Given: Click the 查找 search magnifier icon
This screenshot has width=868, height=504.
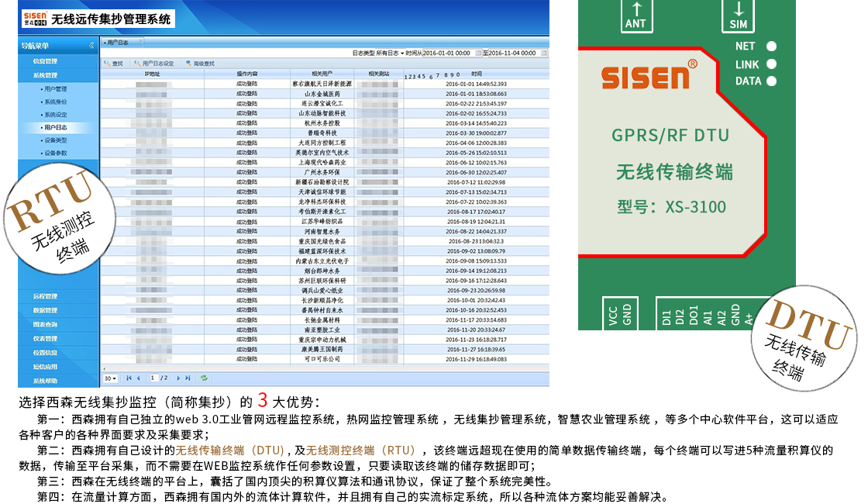Looking at the screenshot, I should coord(108,64).
